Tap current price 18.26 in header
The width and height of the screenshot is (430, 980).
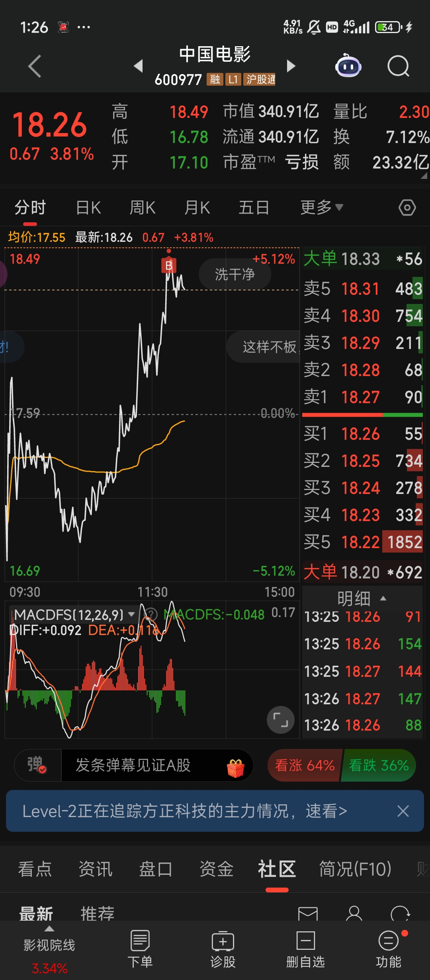tap(49, 125)
